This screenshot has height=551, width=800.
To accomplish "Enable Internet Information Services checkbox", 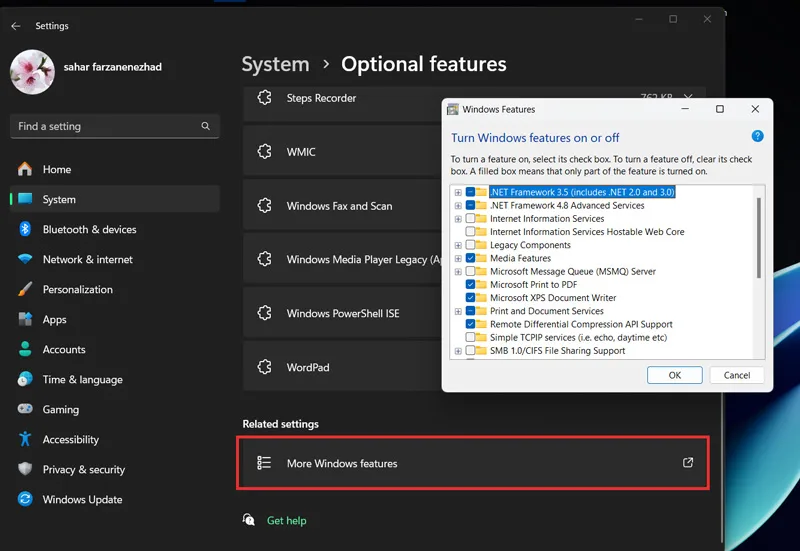I will [470, 218].
